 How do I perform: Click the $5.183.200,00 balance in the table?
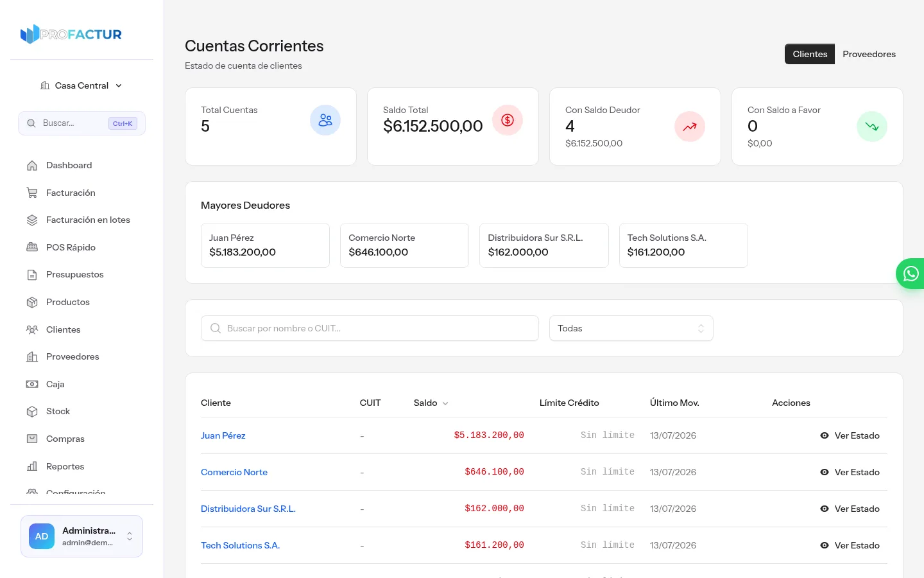489,435
